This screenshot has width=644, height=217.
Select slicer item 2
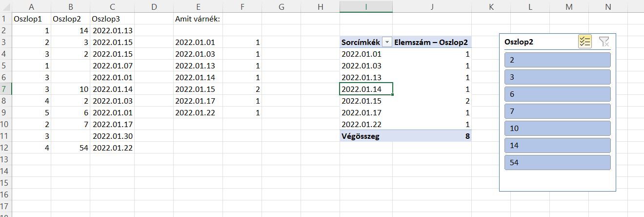[557, 60]
